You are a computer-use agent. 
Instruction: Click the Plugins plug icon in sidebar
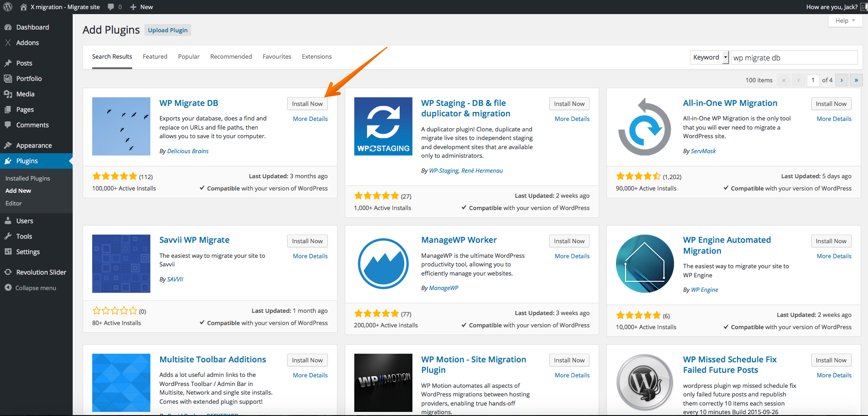[x=8, y=161]
